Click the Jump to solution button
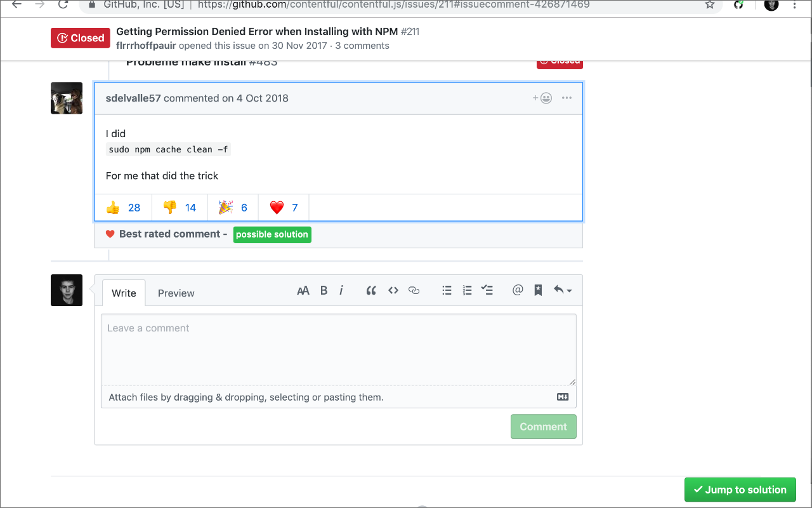This screenshot has width=812, height=508. [x=740, y=490]
